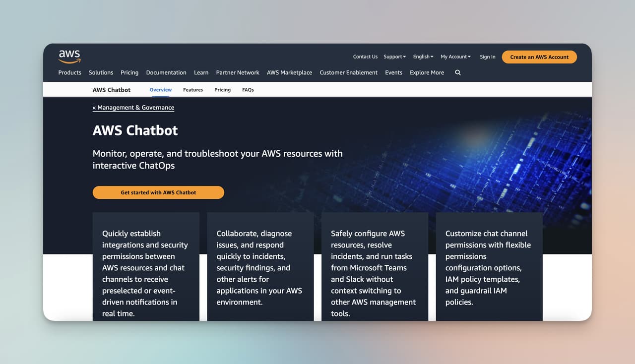Open the search magnifier icon
This screenshot has height=364, width=635.
coord(458,72)
